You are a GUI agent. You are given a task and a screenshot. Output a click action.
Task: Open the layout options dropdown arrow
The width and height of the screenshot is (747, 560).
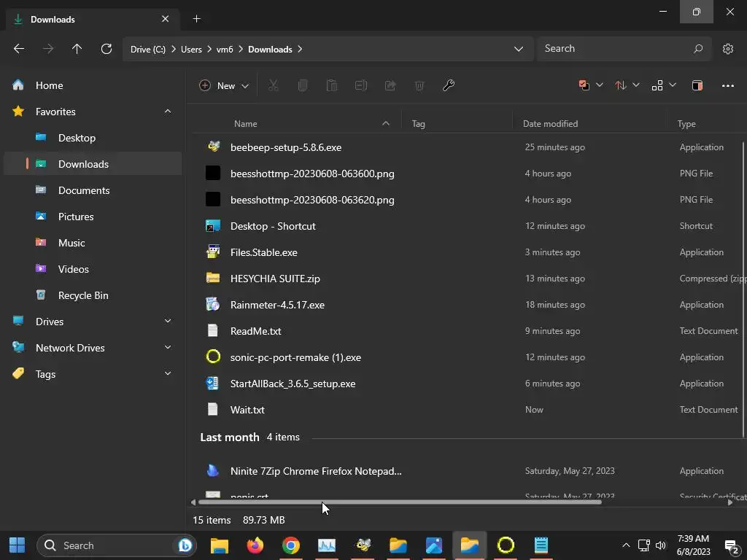coord(672,85)
